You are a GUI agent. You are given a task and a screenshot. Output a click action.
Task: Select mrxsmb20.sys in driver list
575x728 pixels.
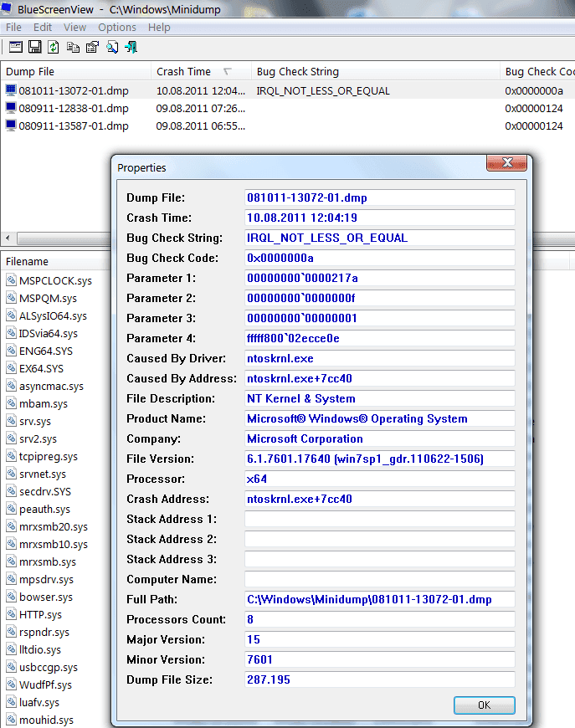pyautogui.click(x=54, y=526)
